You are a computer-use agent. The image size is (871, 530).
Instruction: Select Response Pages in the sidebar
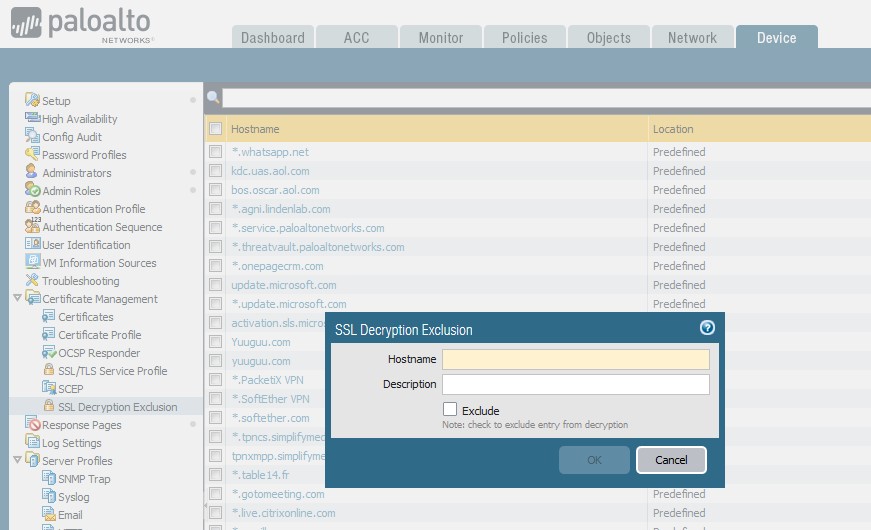[82, 425]
